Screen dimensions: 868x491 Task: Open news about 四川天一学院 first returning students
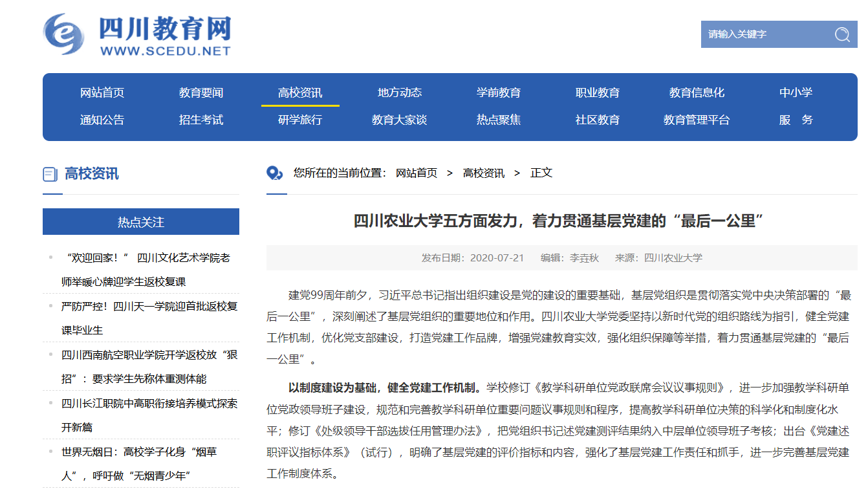click(149, 318)
